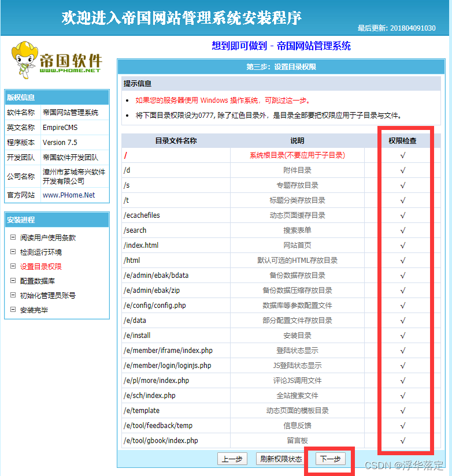Open the www.PHome.Net official website link
Viewport: 452px width, 476px height.
click(x=69, y=195)
